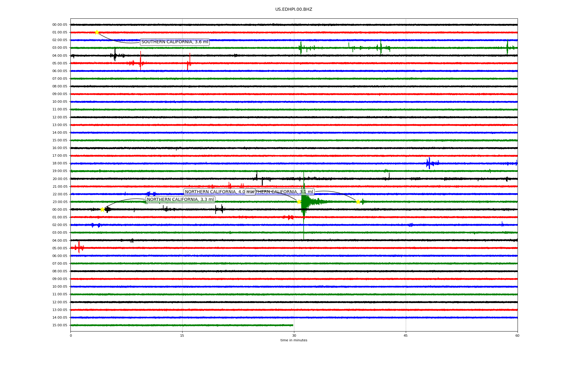Click the 30 tick on the x-axis

point(294,335)
